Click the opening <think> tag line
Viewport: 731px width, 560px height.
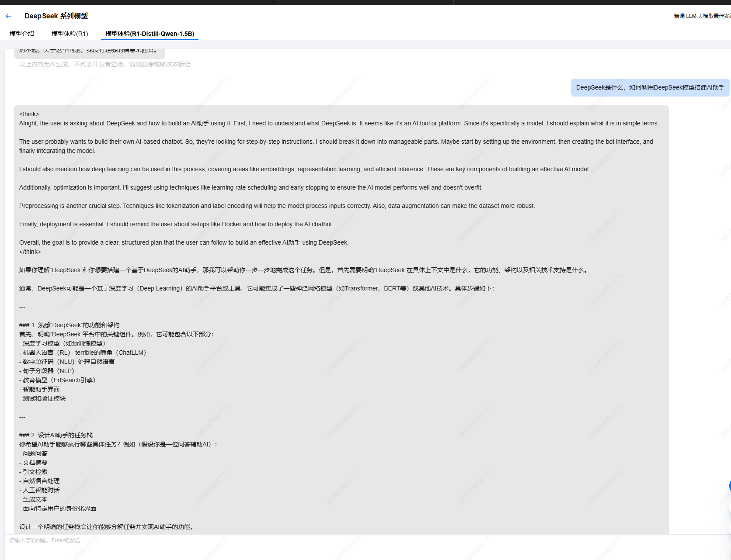point(29,114)
